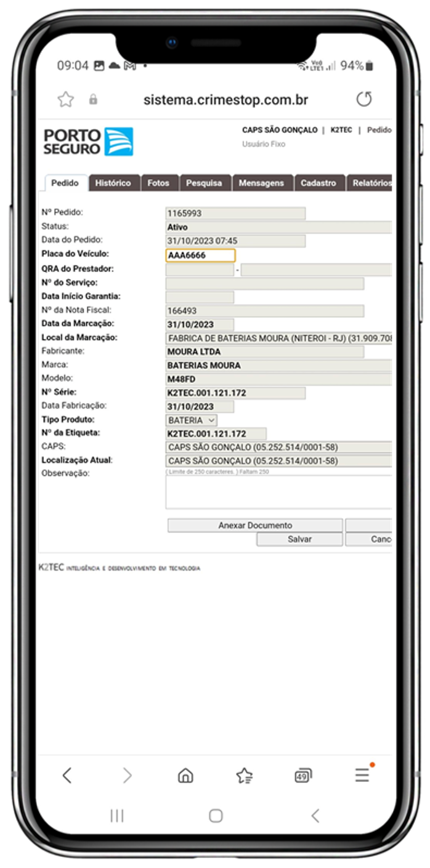Click the Data da Marcação field
The image size is (430, 868).
(200, 324)
